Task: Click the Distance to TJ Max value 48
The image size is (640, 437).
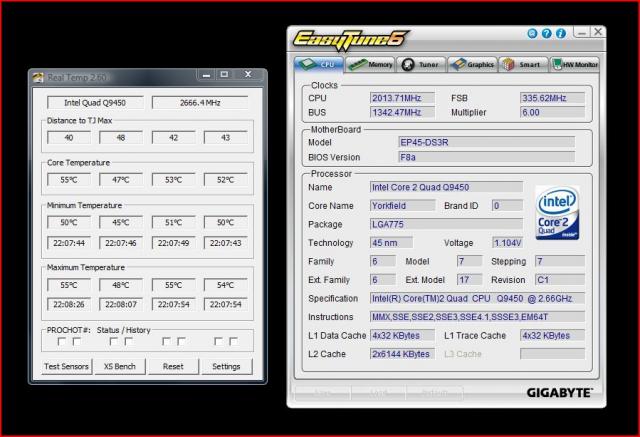Action: pyautogui.click(x=121, y=138)
